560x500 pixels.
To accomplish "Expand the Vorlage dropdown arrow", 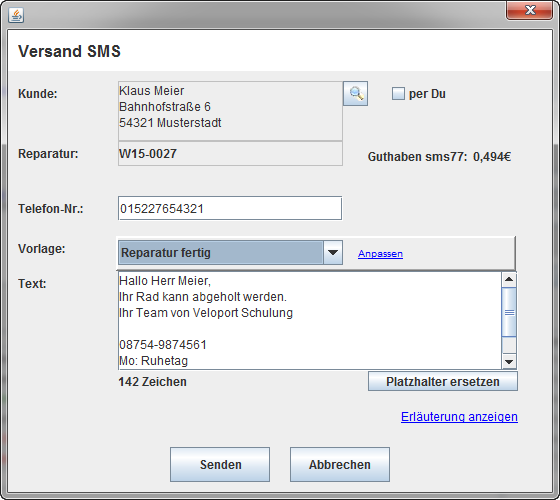I will pos(332,252).
